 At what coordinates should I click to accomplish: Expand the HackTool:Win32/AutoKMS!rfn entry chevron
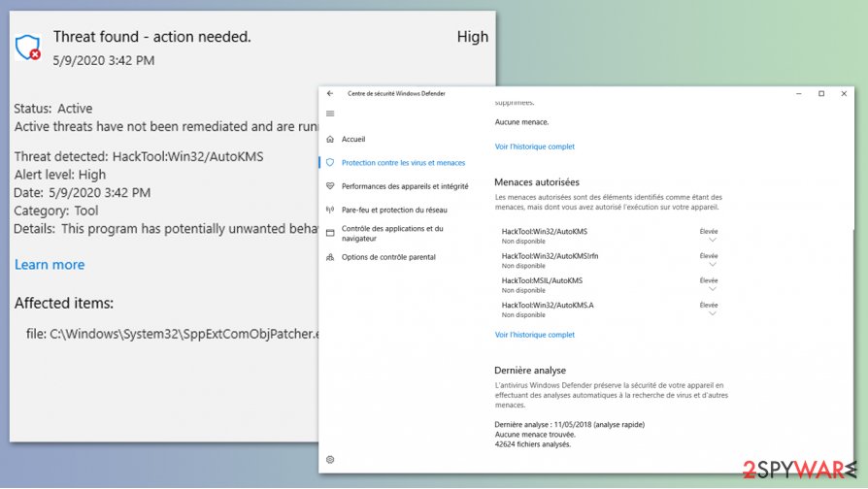tap(713, 265)
